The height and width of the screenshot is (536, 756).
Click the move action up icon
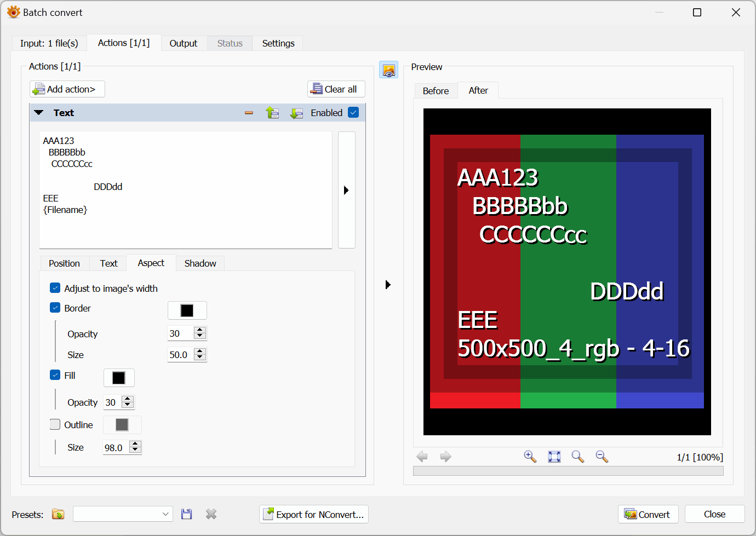tap(272, 113)
